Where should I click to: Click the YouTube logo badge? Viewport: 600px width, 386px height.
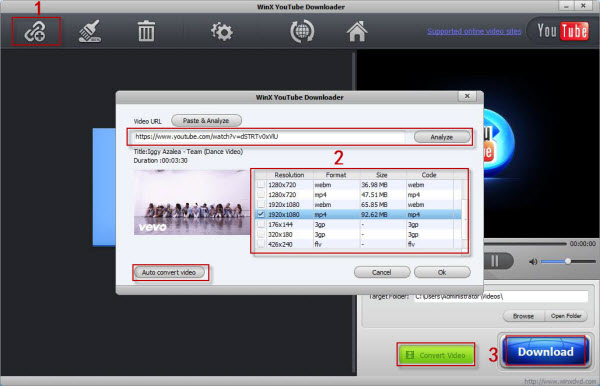tap(562, 31)
